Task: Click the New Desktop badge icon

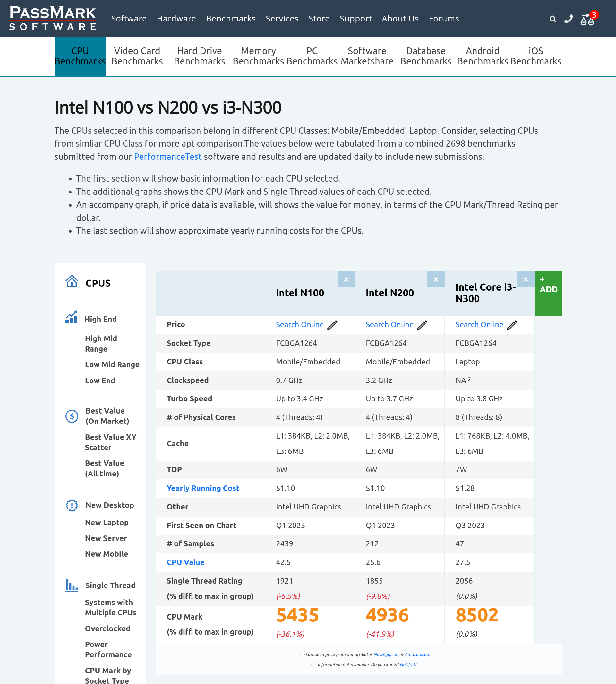Action: [72, 505]
